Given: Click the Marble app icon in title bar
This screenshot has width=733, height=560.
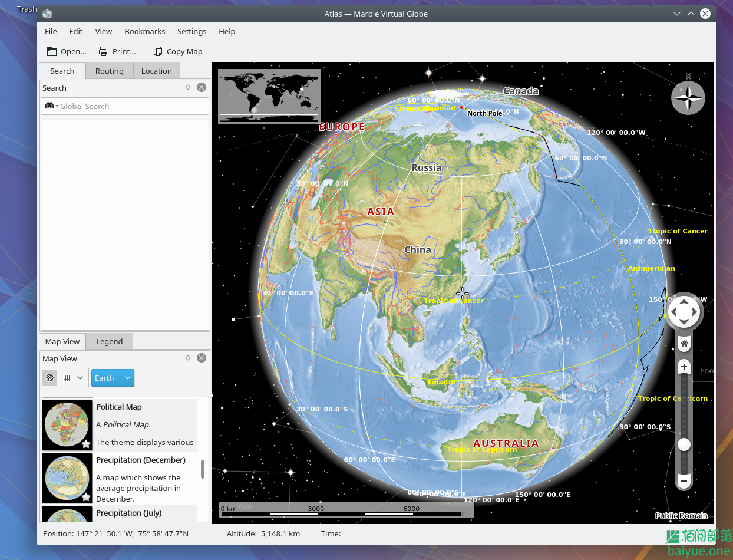Looking at the screenshot, I should tap(47, 14).
